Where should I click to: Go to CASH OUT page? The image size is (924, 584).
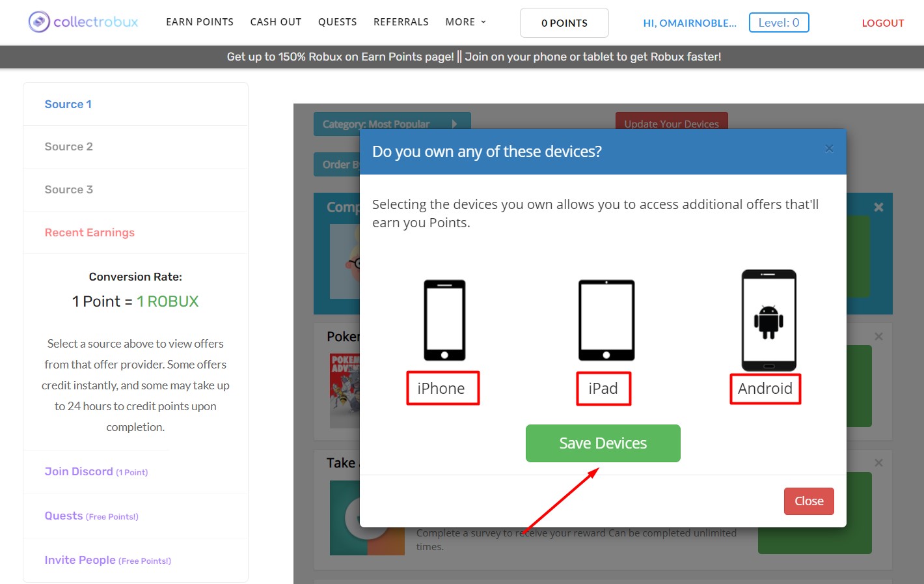(276, 22)
